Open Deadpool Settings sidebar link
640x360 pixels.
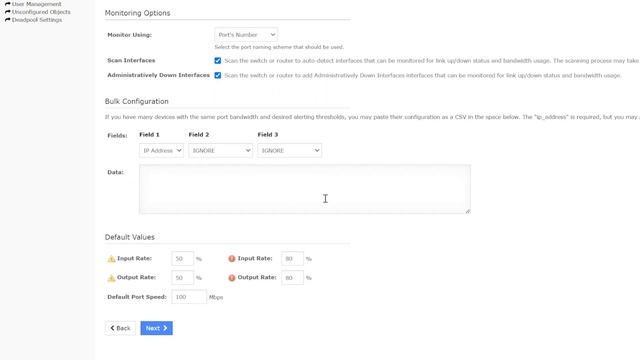click(37, 20)
